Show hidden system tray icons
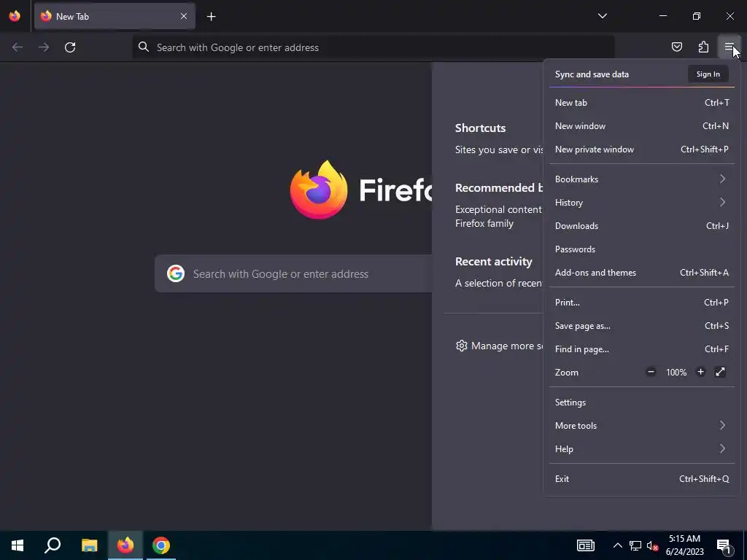747x560 pixels. (617, 545)
